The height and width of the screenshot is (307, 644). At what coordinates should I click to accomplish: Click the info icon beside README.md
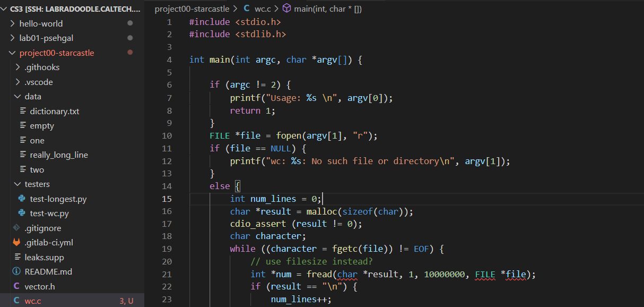tap(16, 271)
